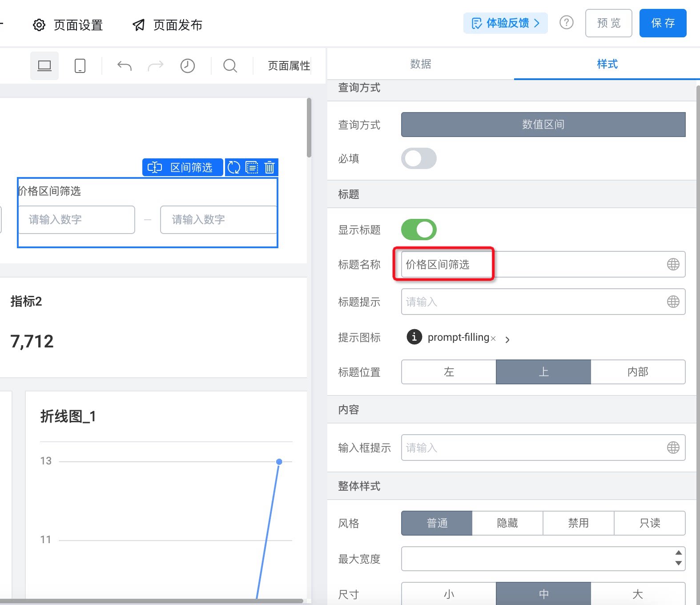The width and height of the screenshot is (700, 605).
Task: Click the undo arrow icon
Action: pyautogui.click(x=125, y=66)
